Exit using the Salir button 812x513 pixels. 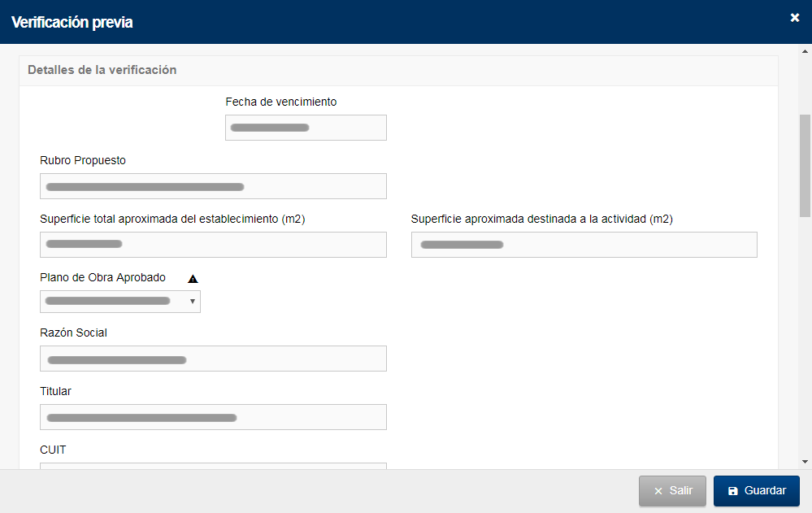(x=672, y=491)
